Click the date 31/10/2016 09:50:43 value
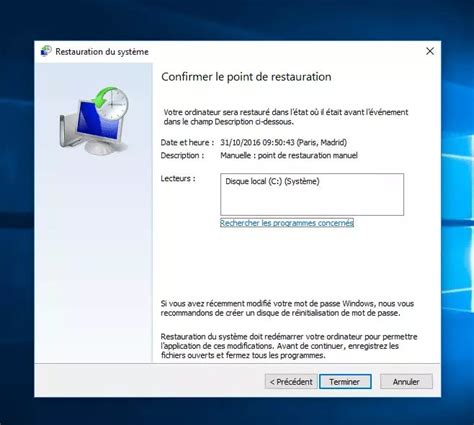This screenshot has height=425, width=474. tap(283, 142)
